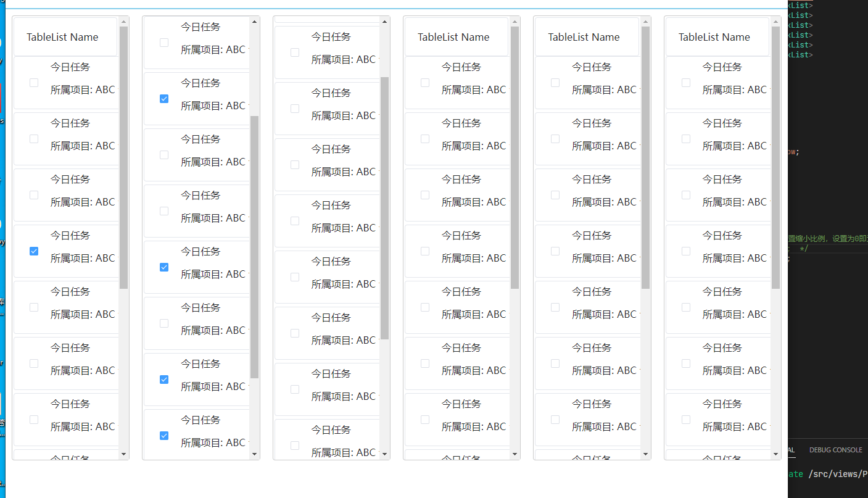Switch to DEBUG CONSOLE tab in editor

click(x=835, y=450)
